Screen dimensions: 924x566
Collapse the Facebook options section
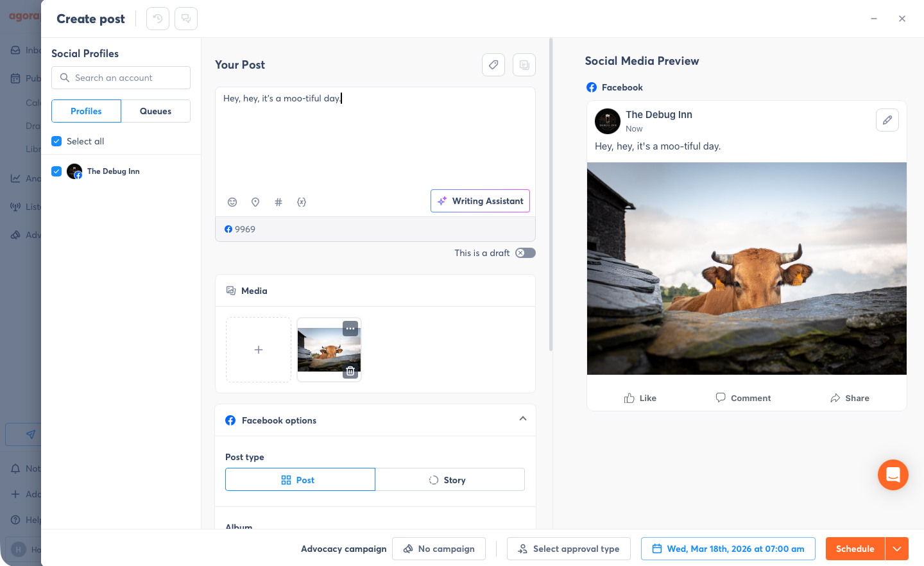coord(522,417)
